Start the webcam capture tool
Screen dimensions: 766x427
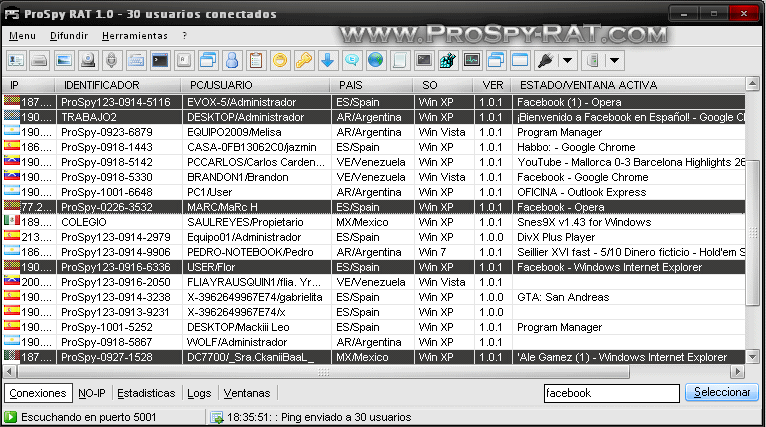[x=88, y=61]
